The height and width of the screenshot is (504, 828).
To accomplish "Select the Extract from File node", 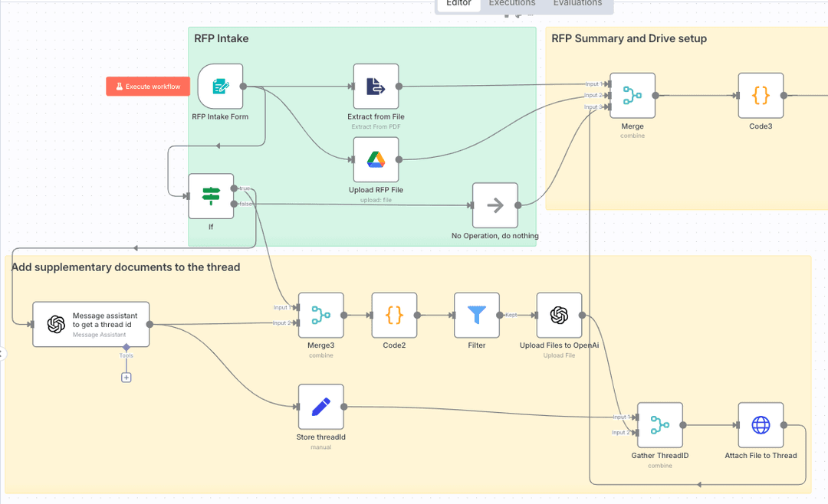I will [376, 87].
